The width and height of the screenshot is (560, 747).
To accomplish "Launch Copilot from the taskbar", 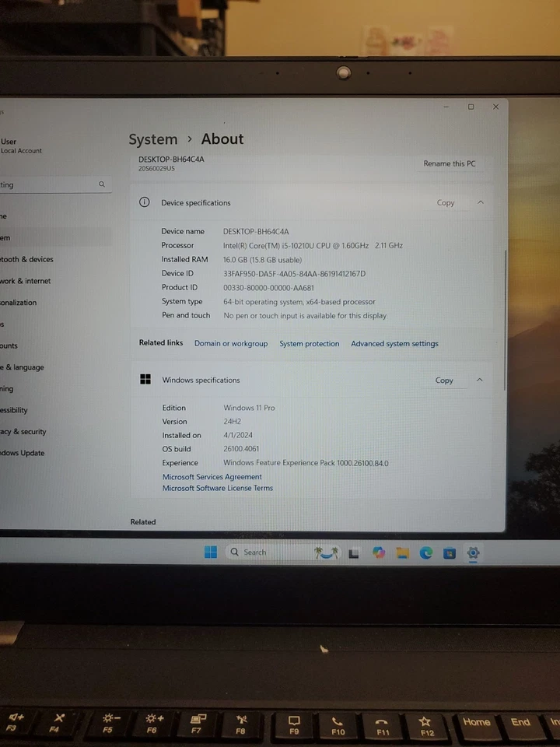I will click(x=379, y=552).
